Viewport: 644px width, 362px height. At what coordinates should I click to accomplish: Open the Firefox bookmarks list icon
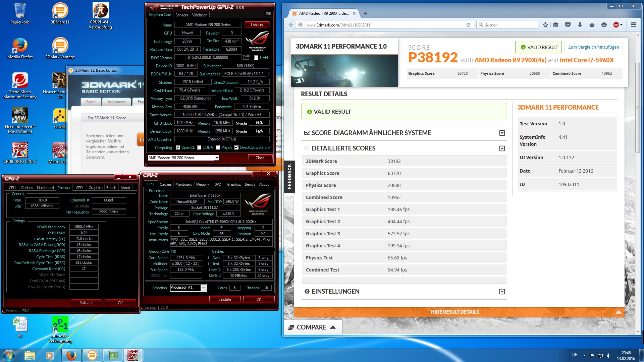[x=556, y=25]
